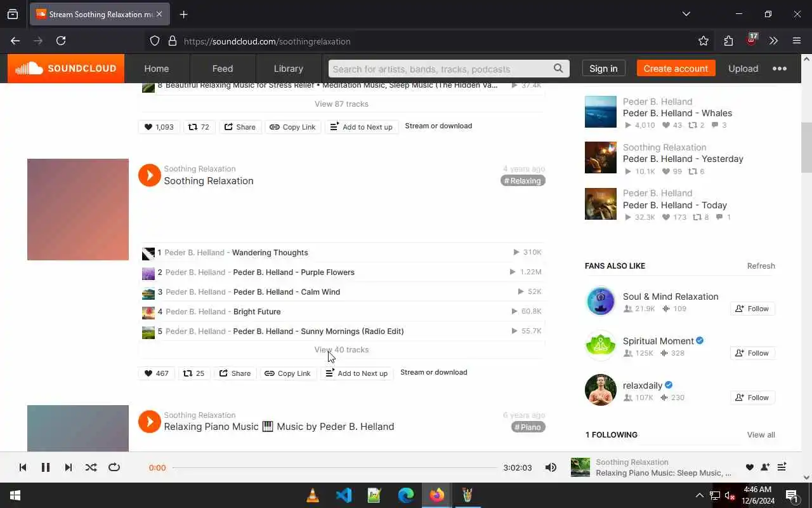Viewport: 812px width, 508px height.
Task: Open Peder B. Helland - Whales thumbnail
Action: (x=601, y=112)
